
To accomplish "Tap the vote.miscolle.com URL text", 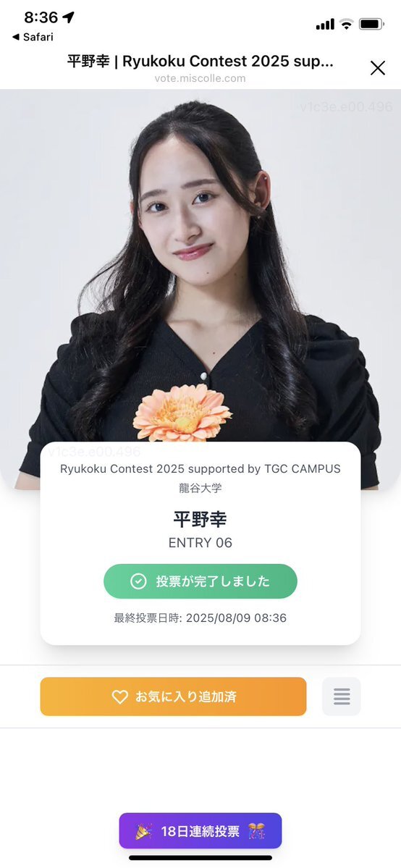I will pos(200,78).
